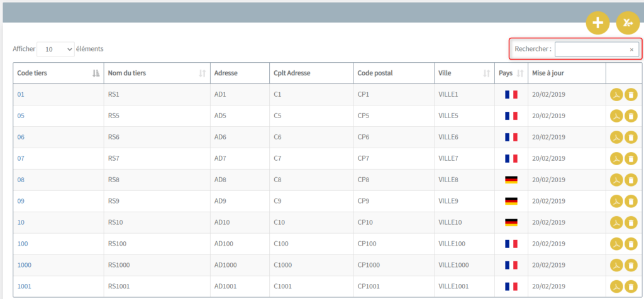Click German flag in row 08
This screenshot has width=644, height=299.
pos(511,180)
